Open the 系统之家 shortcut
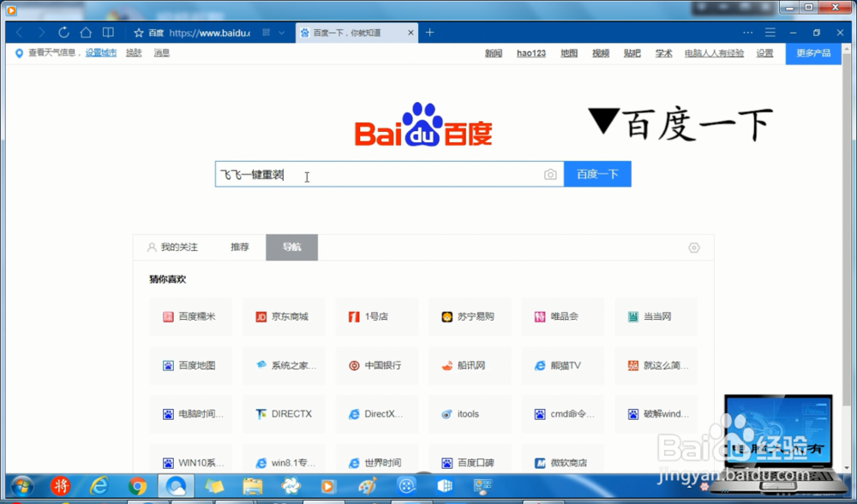This screenshot has height=504, width=857. coord(283,365)
